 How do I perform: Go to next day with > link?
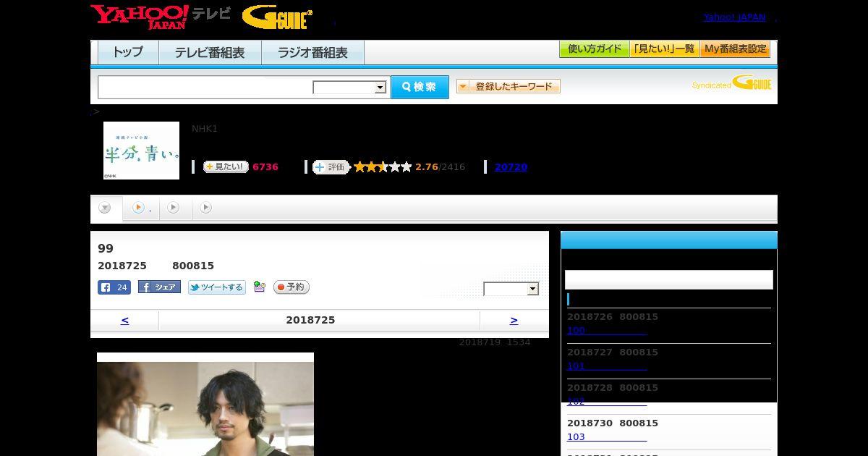click(514, 320)
